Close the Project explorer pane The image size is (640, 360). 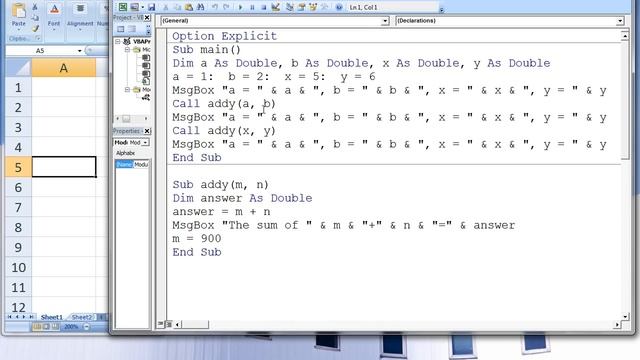click(x=147, y=18)
